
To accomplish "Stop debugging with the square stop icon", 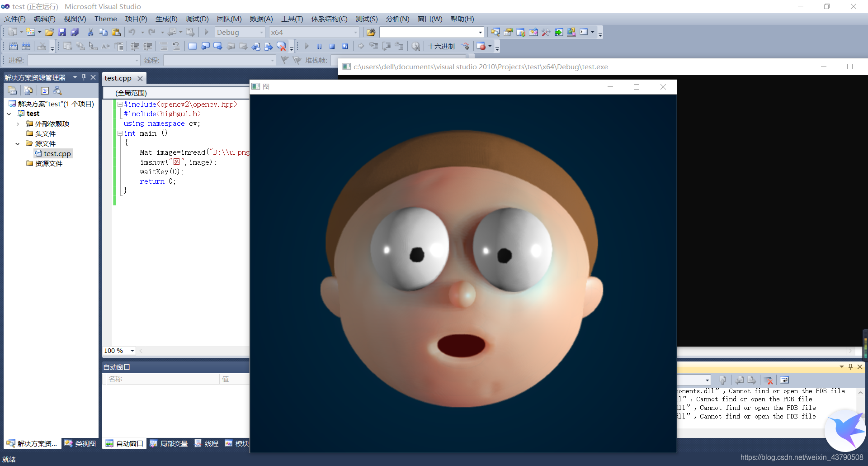I will point(332,46).
